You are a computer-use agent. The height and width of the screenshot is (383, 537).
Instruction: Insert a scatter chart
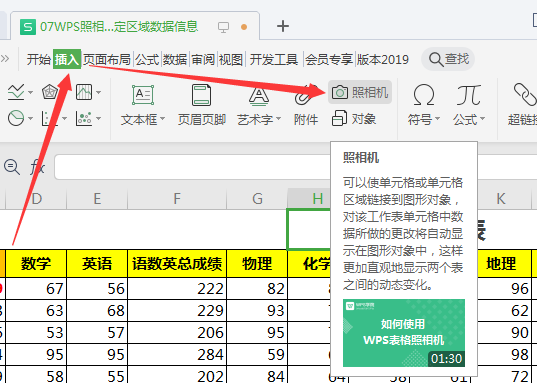click(x=84, y=119)
